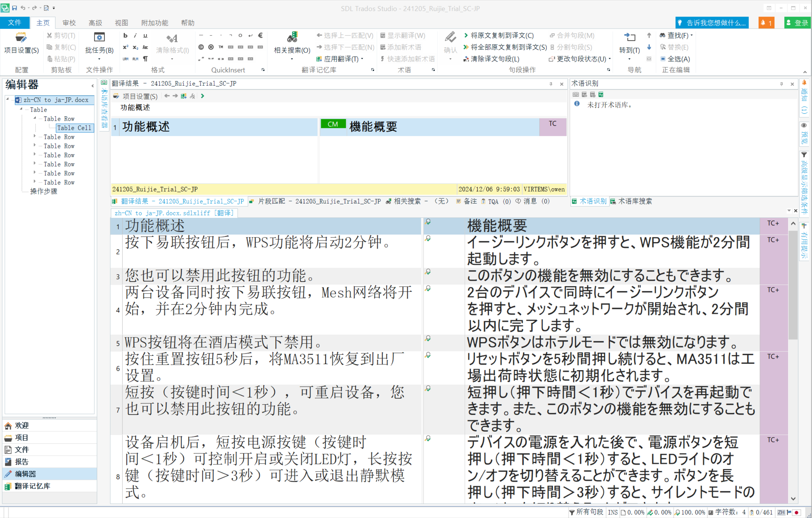Open the QuickInsert group dialog launcher
This screenshot has height=518, width=812.
pos(263,70)
